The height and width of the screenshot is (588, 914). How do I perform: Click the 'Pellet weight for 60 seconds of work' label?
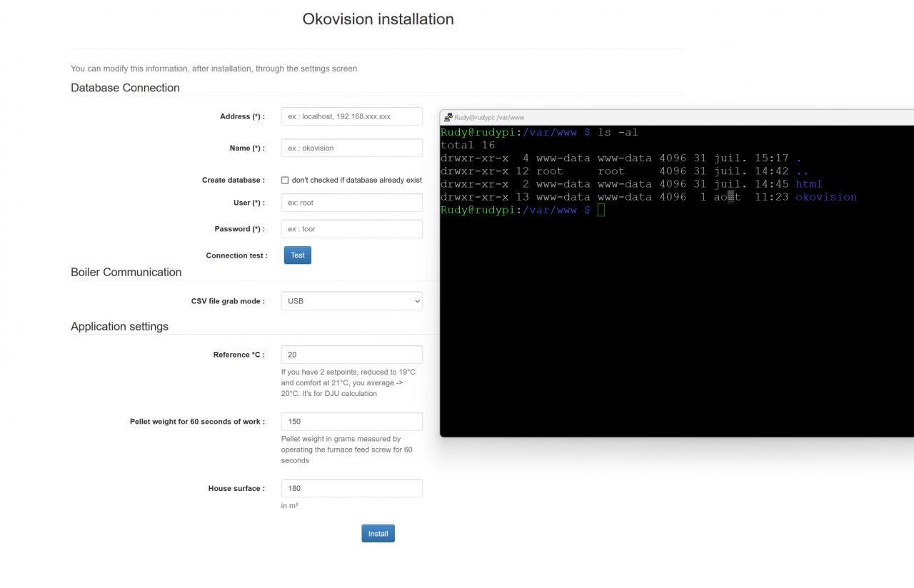coord(197,422)
